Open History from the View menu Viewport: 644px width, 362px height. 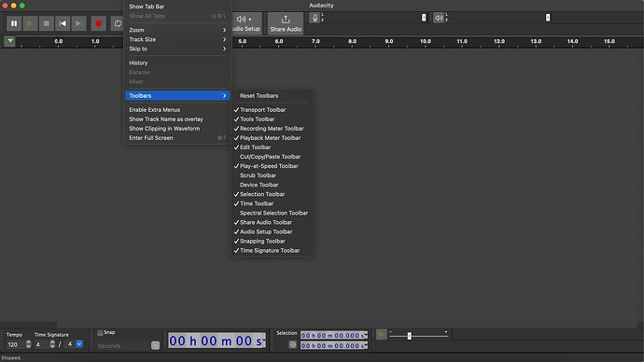coord(177,63)
